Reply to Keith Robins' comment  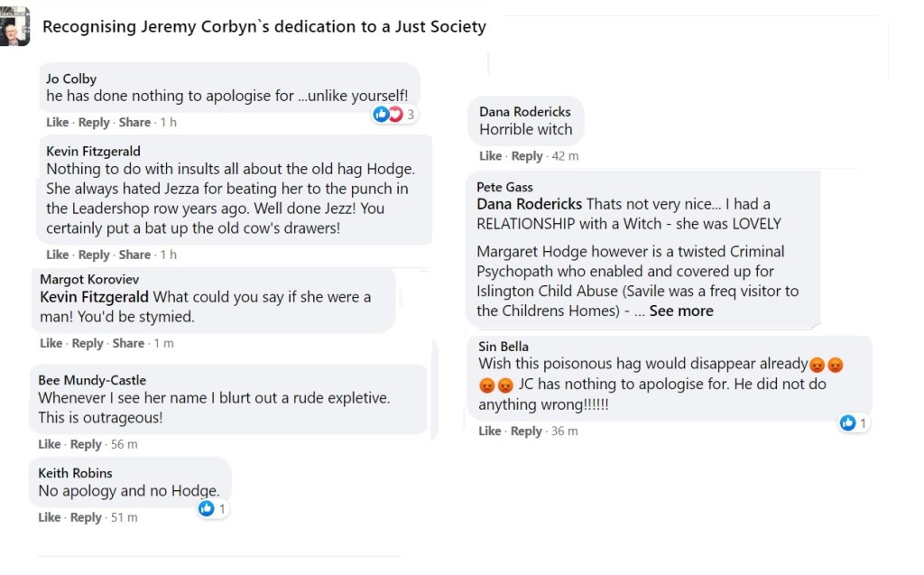pos(86,517)
